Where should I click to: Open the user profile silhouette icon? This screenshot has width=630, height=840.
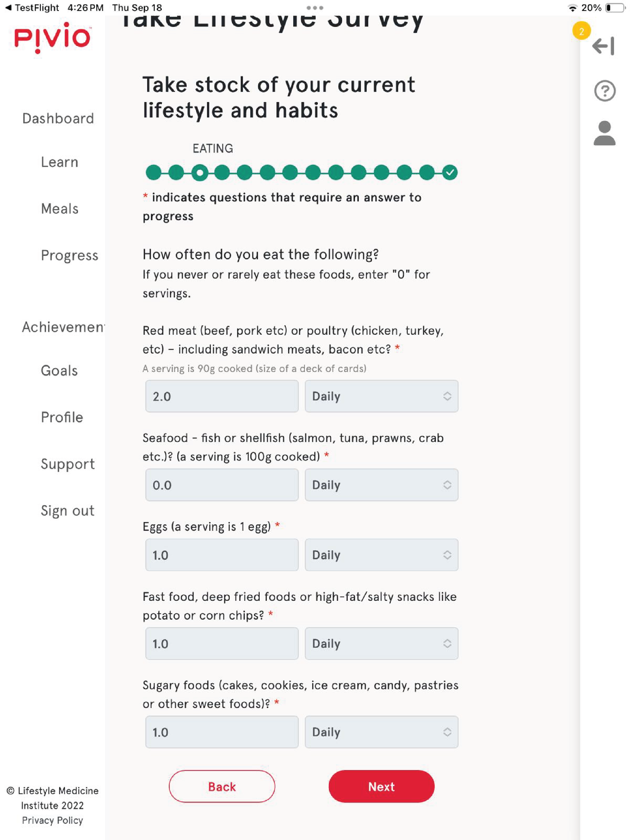tap(604, 133)
